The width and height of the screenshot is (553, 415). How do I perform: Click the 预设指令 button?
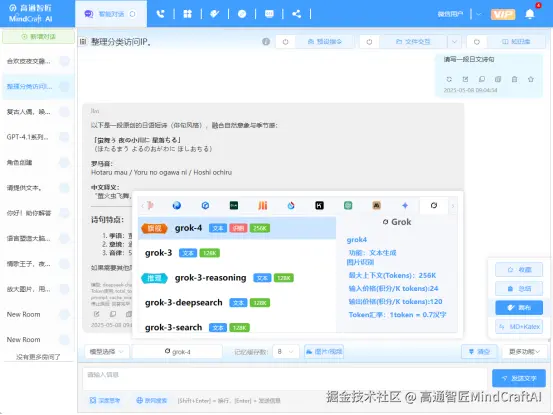(324, 42)
